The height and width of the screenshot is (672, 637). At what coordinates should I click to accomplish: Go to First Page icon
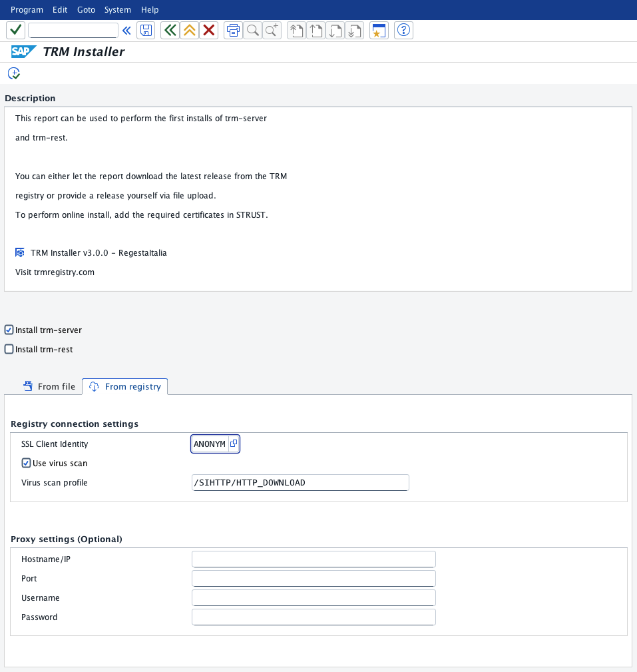click(296, 30)
